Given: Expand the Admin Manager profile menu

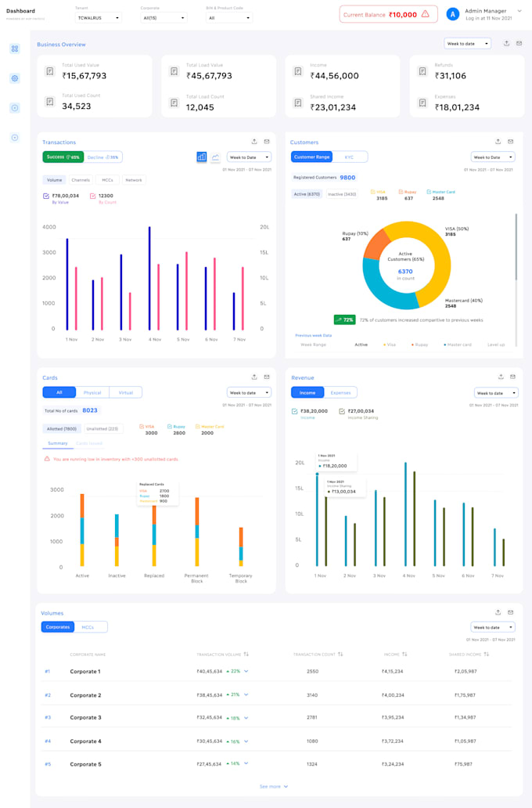Looking at the screenshot, I should (x=519, y=11).
